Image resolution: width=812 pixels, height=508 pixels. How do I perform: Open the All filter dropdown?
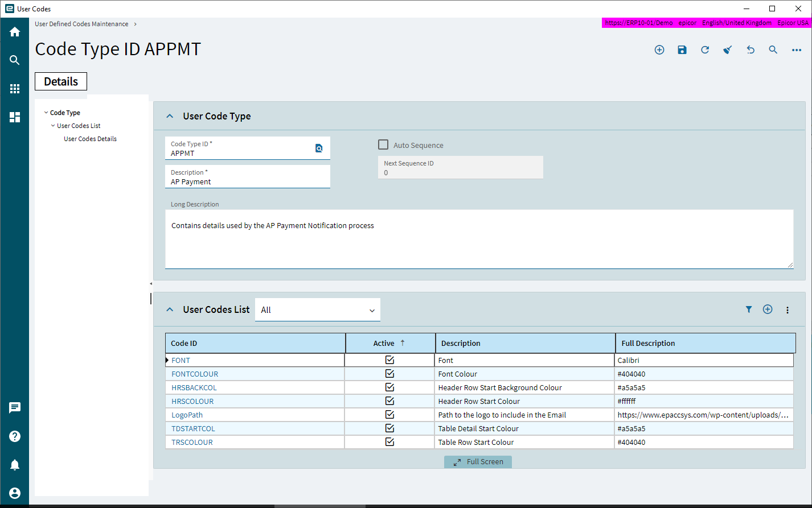coord(317,310)
